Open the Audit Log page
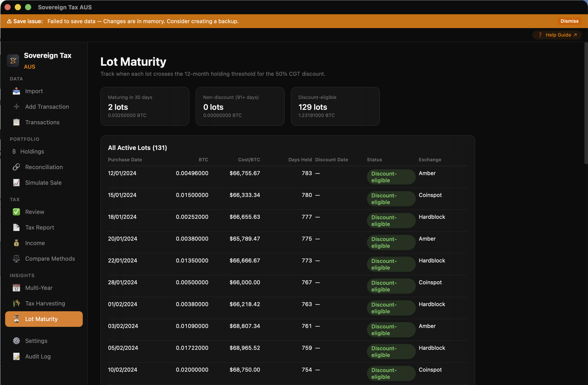The width and height of the screenshot is (588, 385). (38, 356)
